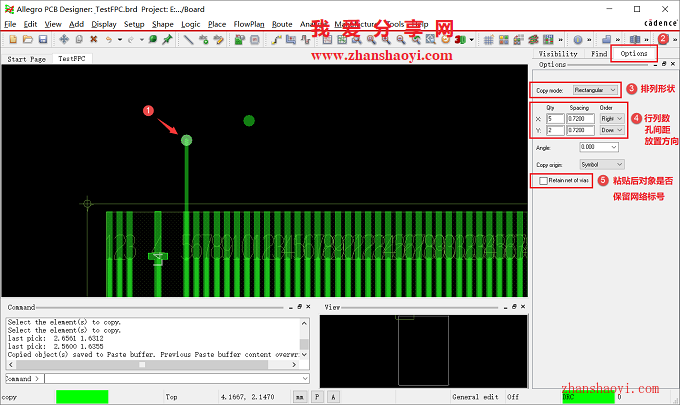Image resolution: width=680 pixels, height=405 pixels.
Task: Click the Zoom Previous orange icon
Action: tap(445, 39)
